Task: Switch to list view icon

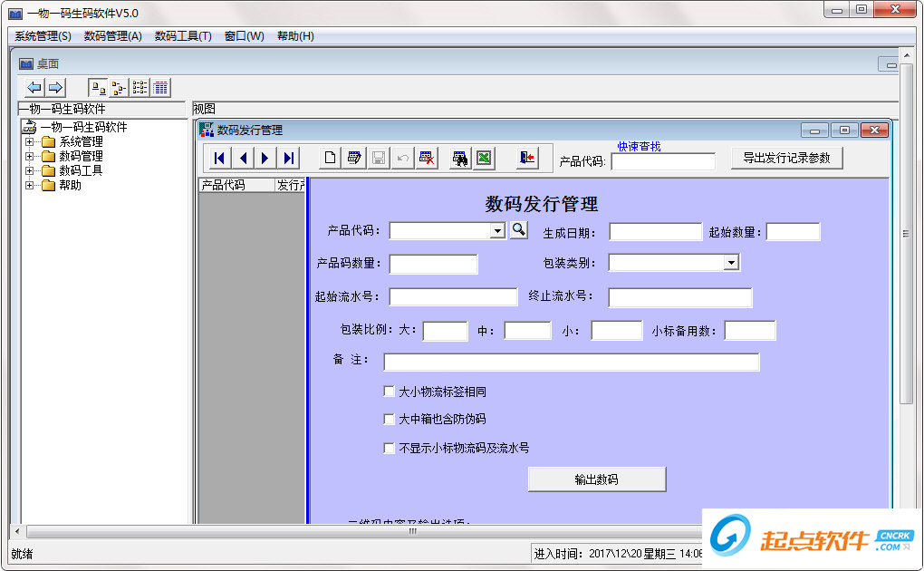Action: [140, 88]
